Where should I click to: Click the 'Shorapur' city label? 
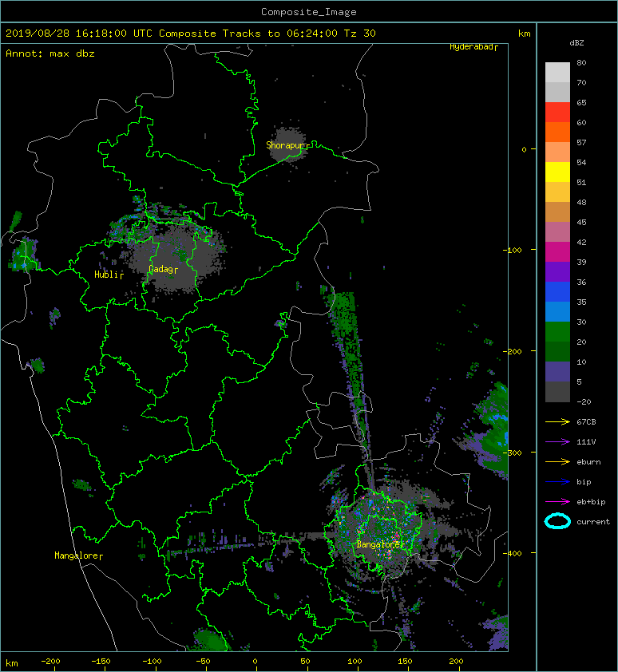tap(285, 145)
